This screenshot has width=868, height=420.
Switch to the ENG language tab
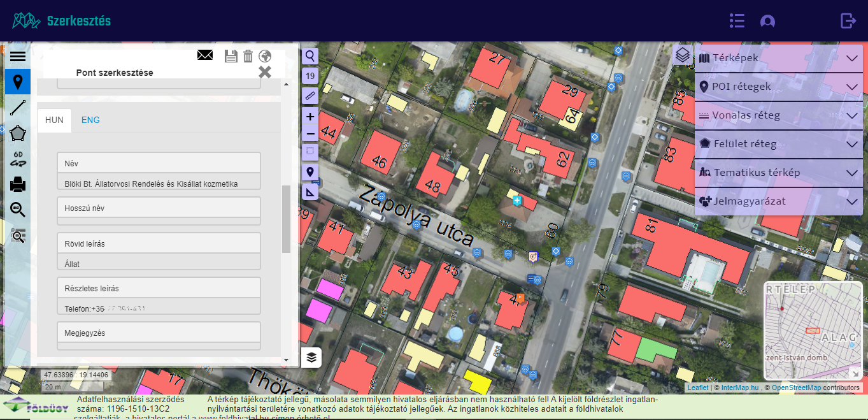click(90, 120)
